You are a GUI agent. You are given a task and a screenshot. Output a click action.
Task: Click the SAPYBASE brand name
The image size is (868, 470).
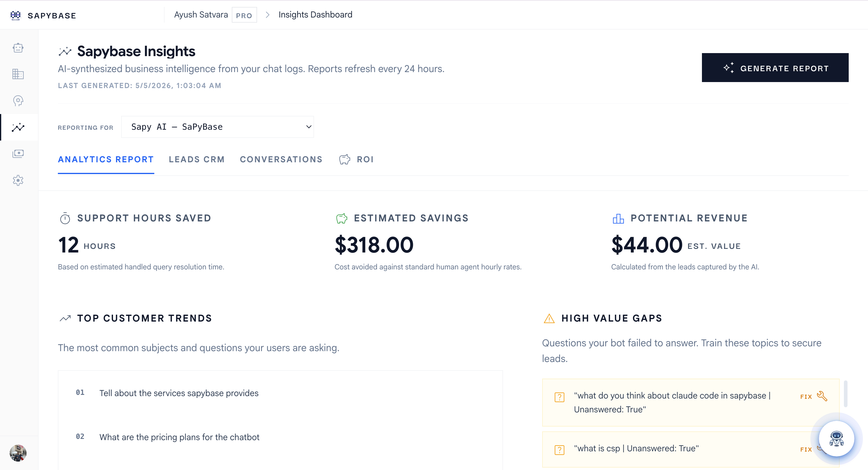(x=52, y=15)
